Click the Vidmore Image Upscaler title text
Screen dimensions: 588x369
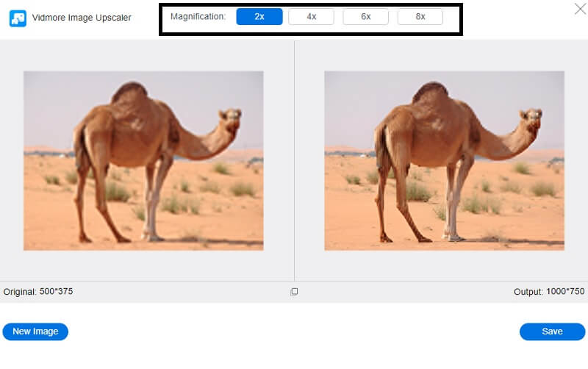(x=82, y=18)
